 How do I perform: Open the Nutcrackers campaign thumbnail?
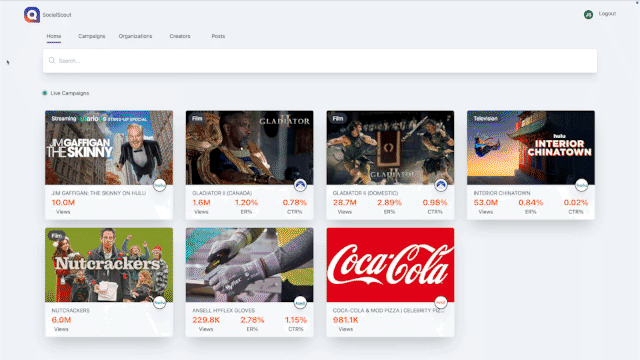(x=109, y=265)
